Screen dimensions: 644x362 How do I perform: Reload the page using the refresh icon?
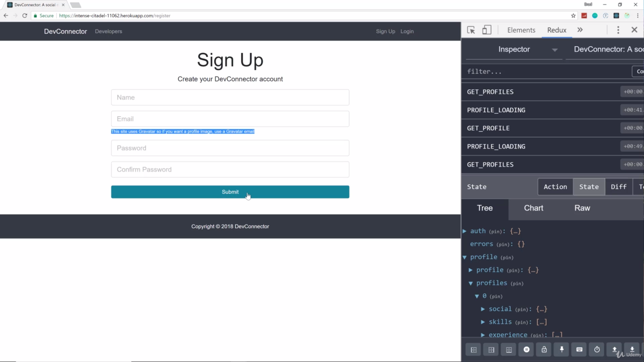tap(24, 16)
